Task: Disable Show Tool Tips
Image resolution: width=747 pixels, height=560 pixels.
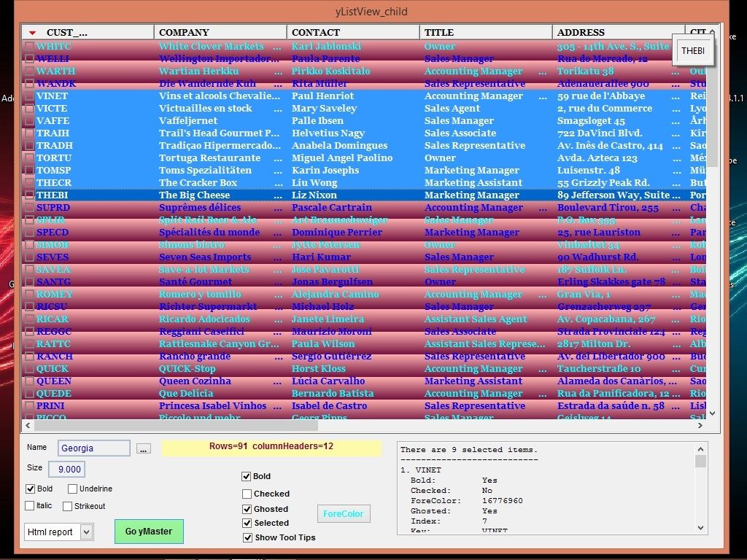Action: coord(247,537)
